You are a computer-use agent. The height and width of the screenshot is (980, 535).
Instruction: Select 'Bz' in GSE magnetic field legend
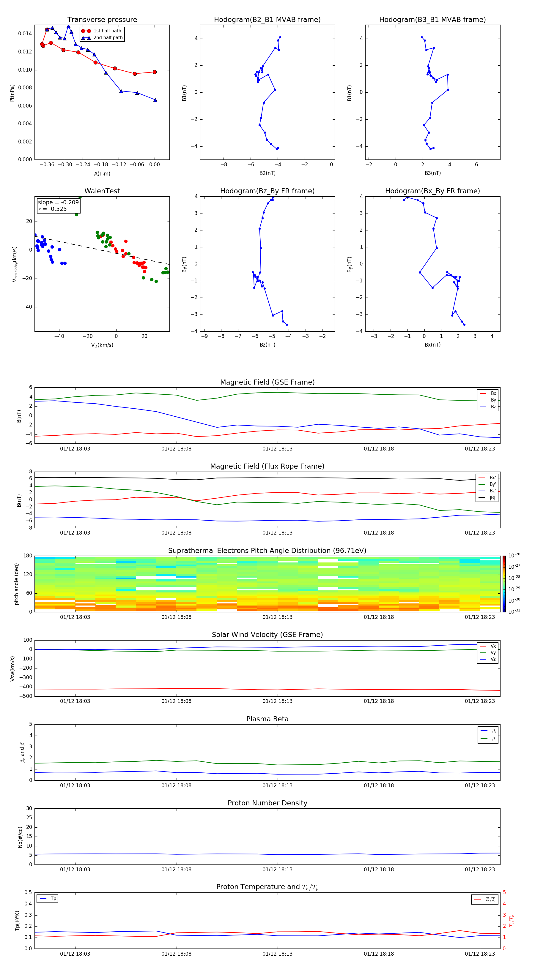coord(488,407)
